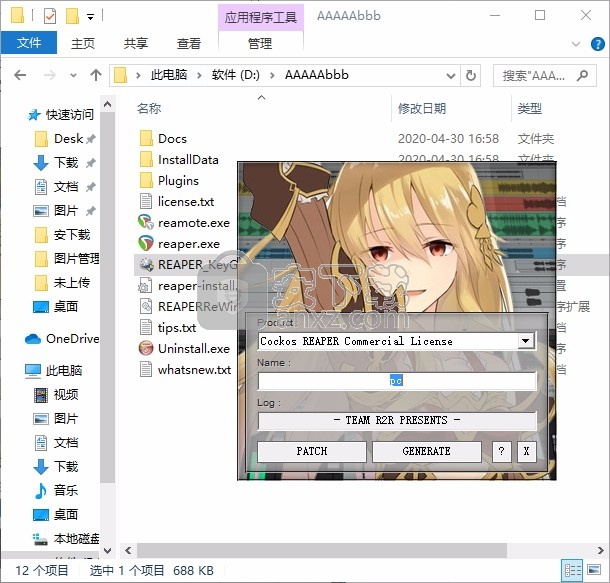Click the Name input field in keygen
The height and width of the screenshot is (583, 610).
[397, 381]
